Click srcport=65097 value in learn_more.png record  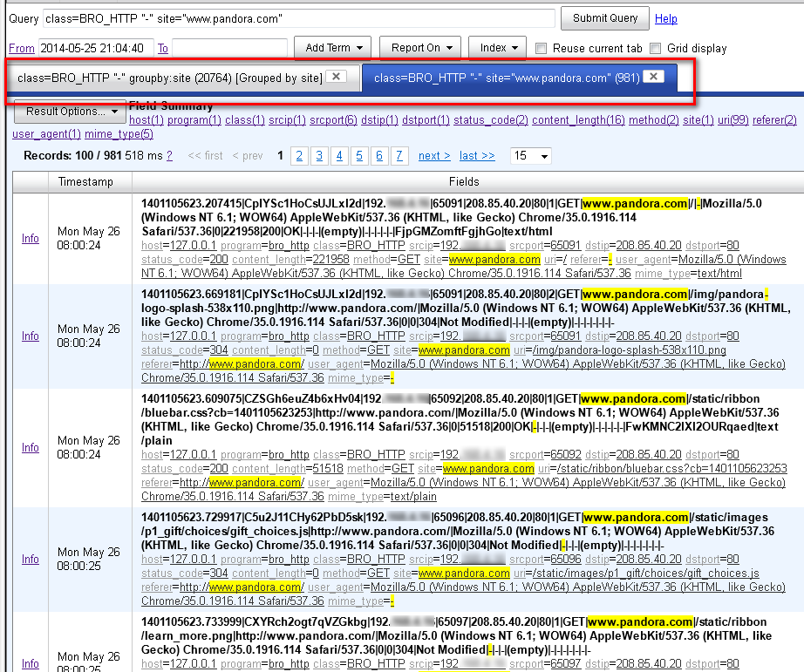[564, 664]
